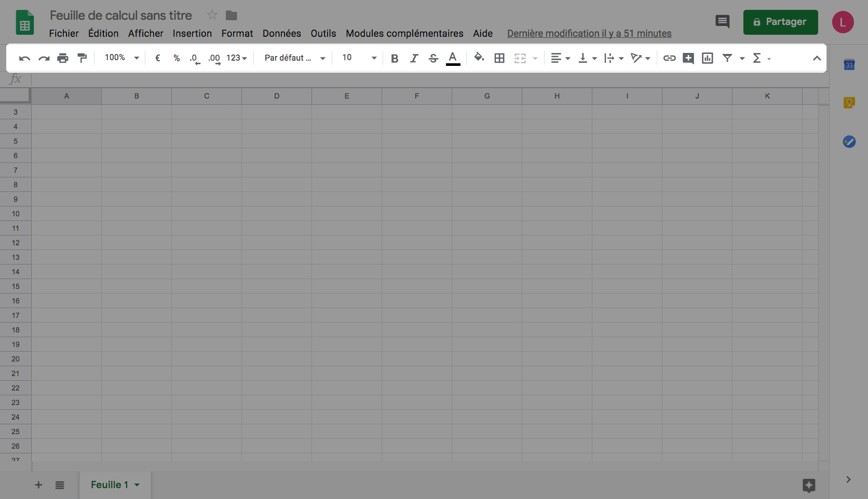Open the Insertion menu

point(192,33)
